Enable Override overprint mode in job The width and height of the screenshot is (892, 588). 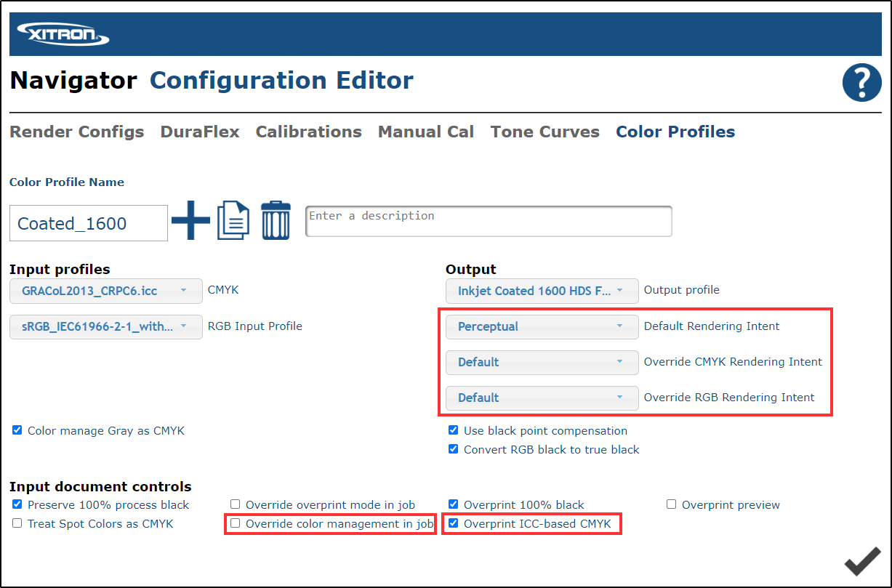click(236, 504)
